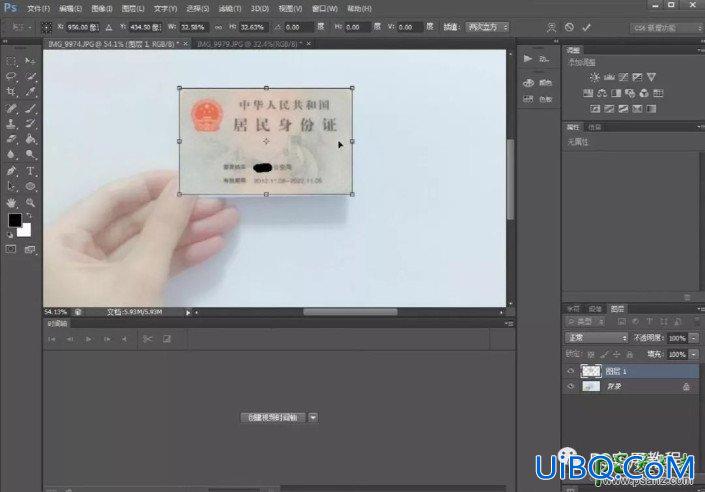Open the 滤镜(T) menu
The image size is (705, 492).
[230, 9]
